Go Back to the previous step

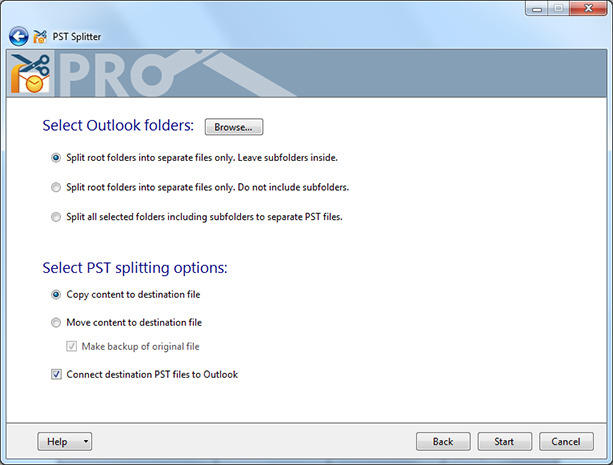pyautogui.click(x=443, y=442)
